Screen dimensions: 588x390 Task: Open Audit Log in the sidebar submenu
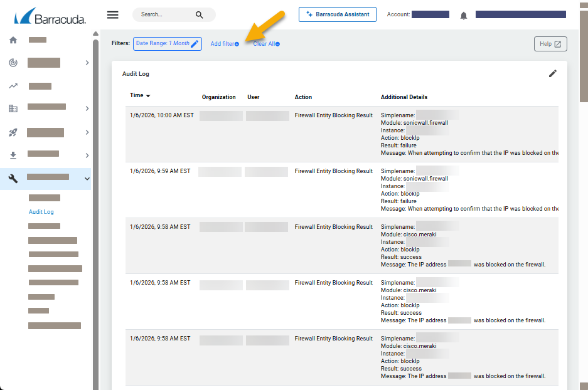[41, 212]
